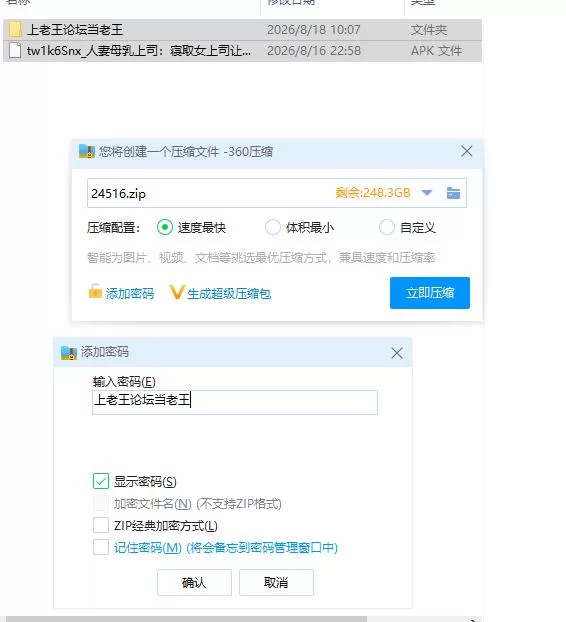Select the tw1k6Snx_ APK file row
Screen dimensions: 566x622
(242, 51)
